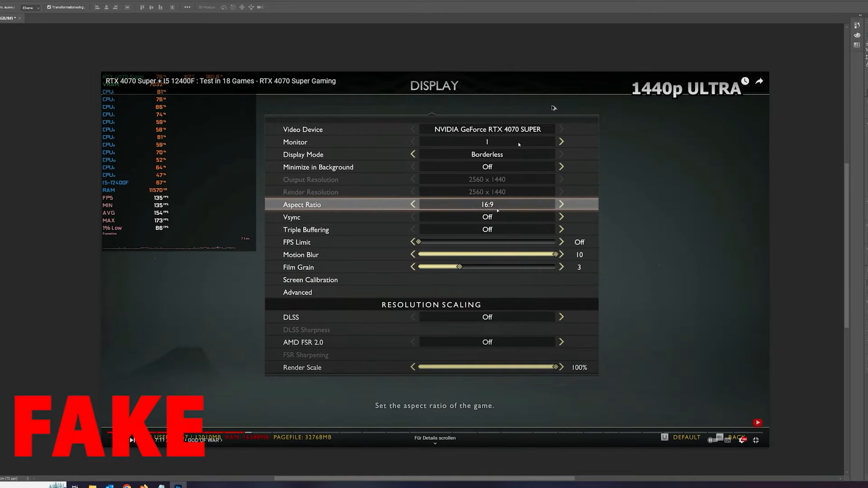The height and width of the screenshot is (488, 868).
Task: Toggle the Transformationsstrg. checkbox
Action: point(49,7)
